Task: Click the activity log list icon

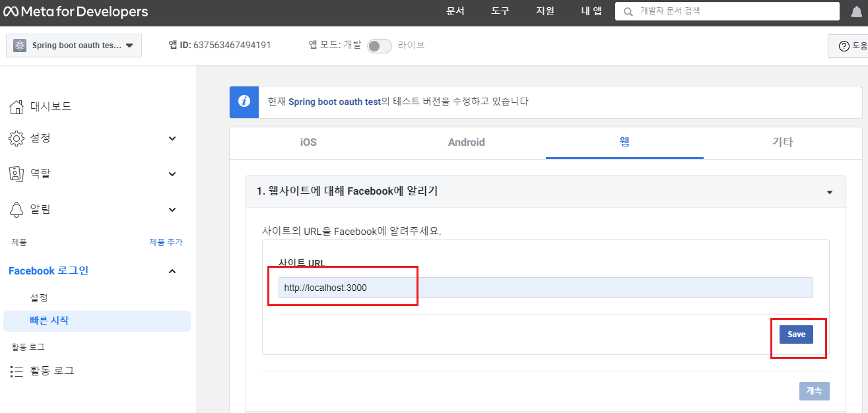Action: click(x=17, y=371)
